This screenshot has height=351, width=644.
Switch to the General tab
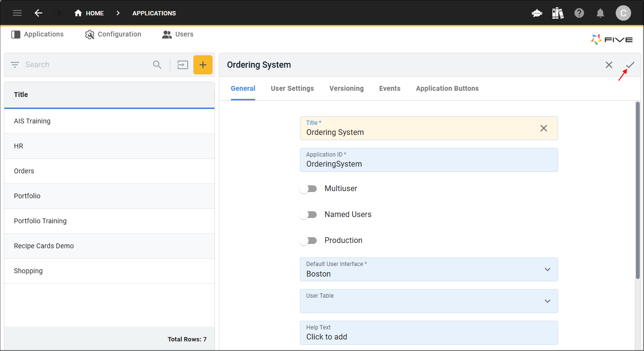pyautogui.click(x=243, y=88)
